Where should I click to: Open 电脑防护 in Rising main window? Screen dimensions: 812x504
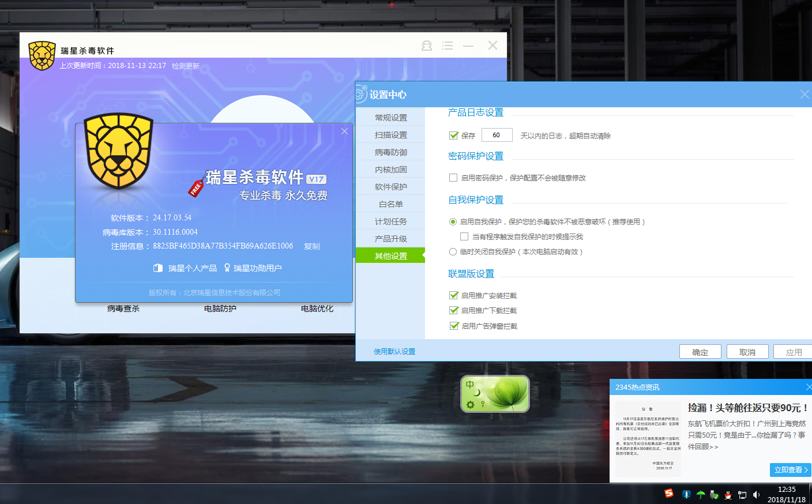point(220,309)
